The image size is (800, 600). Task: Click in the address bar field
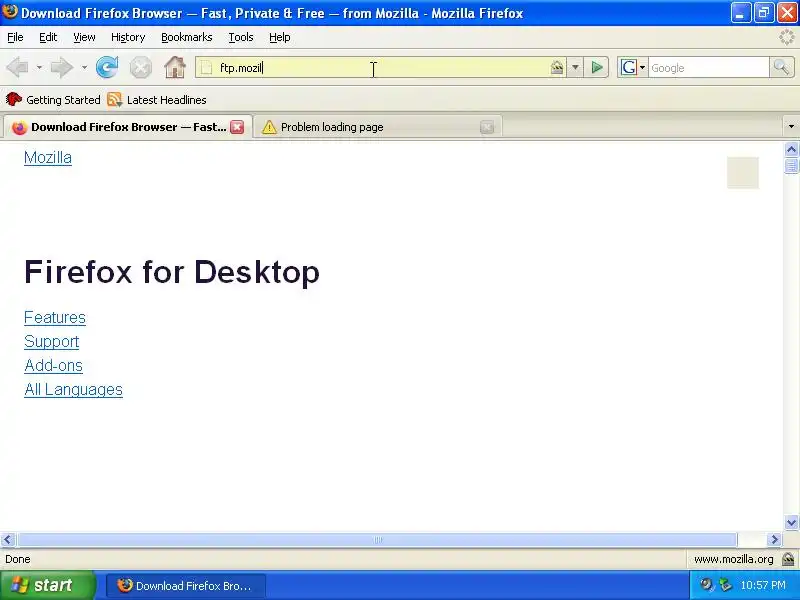(x=380, y=67)
